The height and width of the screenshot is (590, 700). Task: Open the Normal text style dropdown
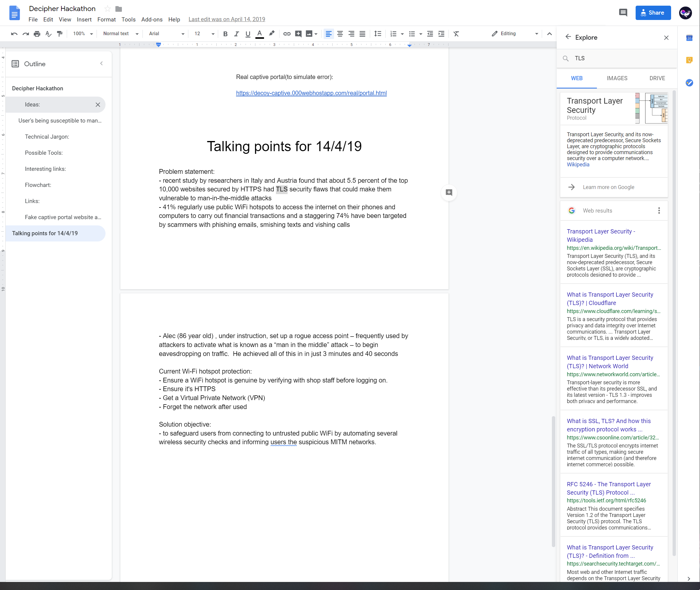pos(120,34)
